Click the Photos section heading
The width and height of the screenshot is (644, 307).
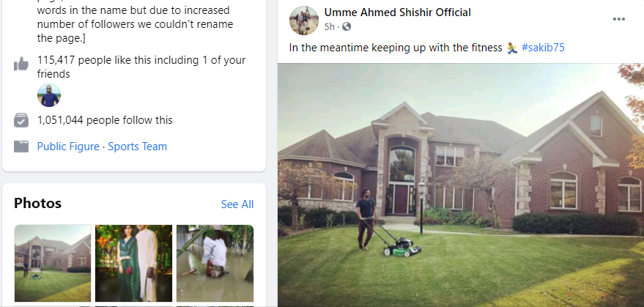tap(38, 204)
